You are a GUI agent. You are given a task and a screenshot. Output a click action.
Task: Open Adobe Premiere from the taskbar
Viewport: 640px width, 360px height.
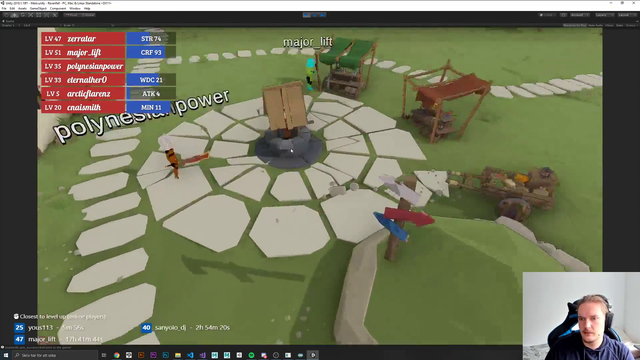click(x=153, y=355)
